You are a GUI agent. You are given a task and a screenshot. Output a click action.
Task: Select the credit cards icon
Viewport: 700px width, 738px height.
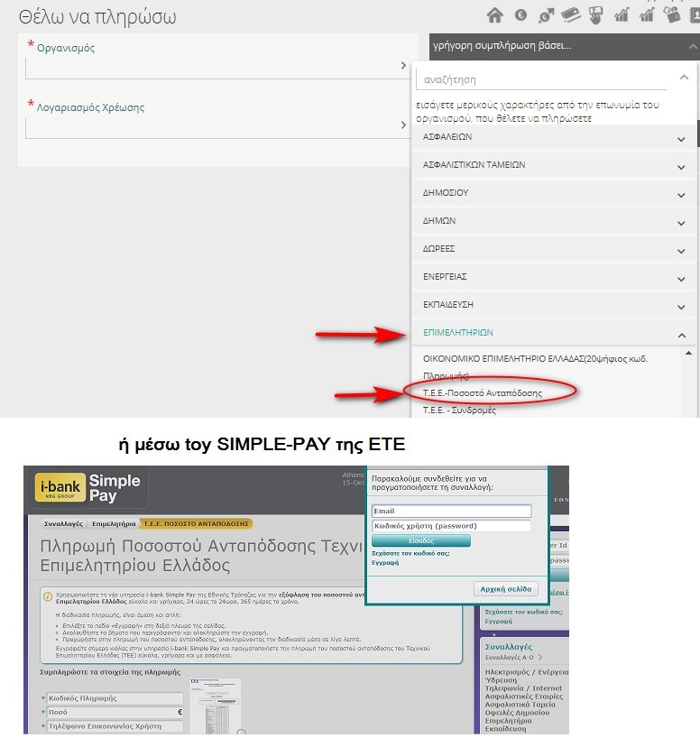(571, 15)
